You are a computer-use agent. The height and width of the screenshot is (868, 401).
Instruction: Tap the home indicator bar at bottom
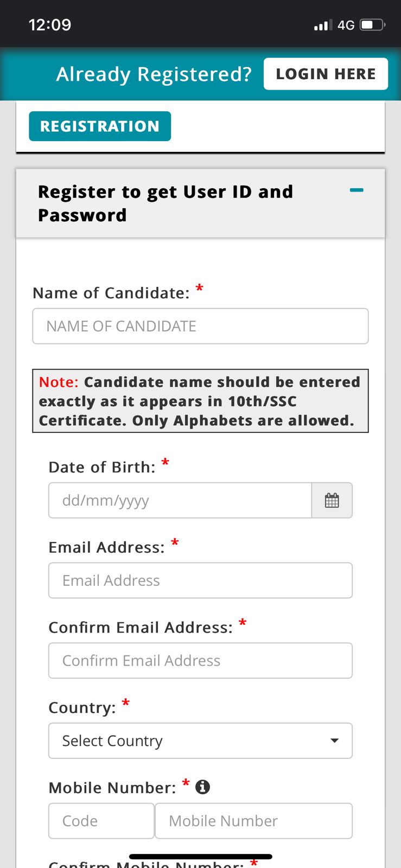click(200, 856)
